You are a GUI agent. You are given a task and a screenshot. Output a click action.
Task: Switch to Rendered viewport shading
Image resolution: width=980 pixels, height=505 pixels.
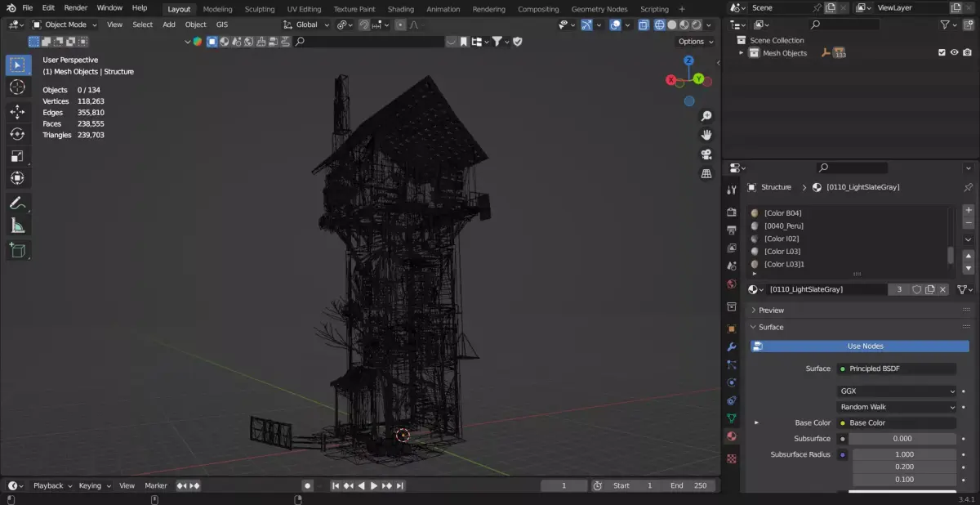696,25
